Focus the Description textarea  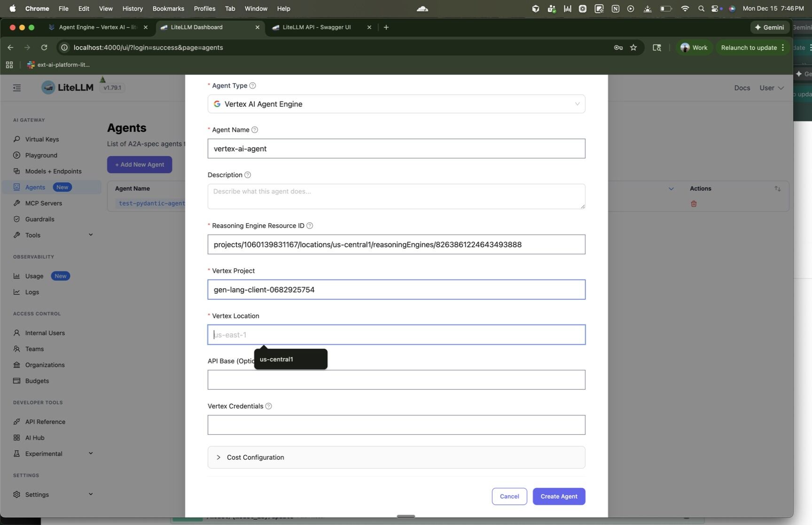(x=396, y=196)
